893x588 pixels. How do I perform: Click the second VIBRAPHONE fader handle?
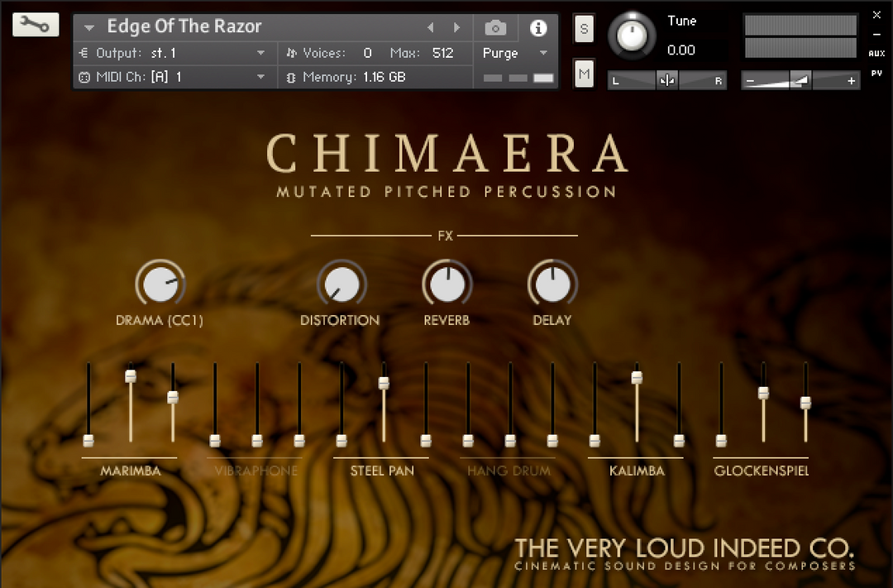(x=257, y=441)
